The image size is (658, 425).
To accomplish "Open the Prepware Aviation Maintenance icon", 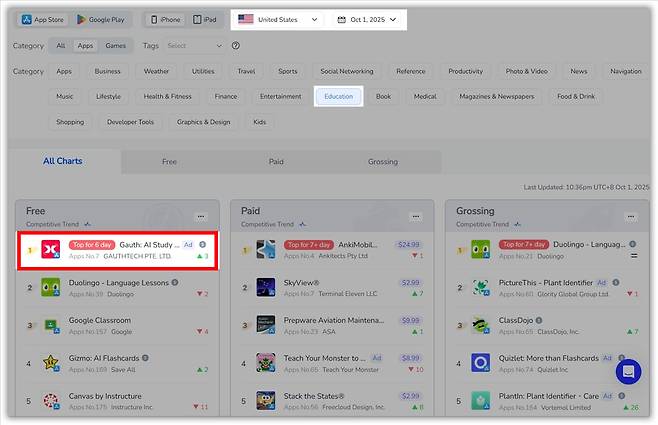I will click(x=266, y=325).
